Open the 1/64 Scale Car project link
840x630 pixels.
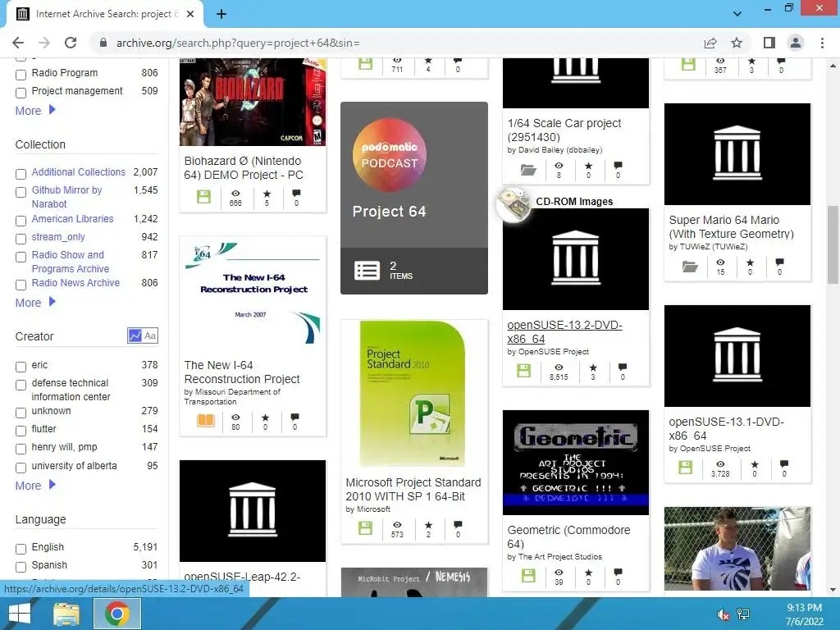click(564, 130)
